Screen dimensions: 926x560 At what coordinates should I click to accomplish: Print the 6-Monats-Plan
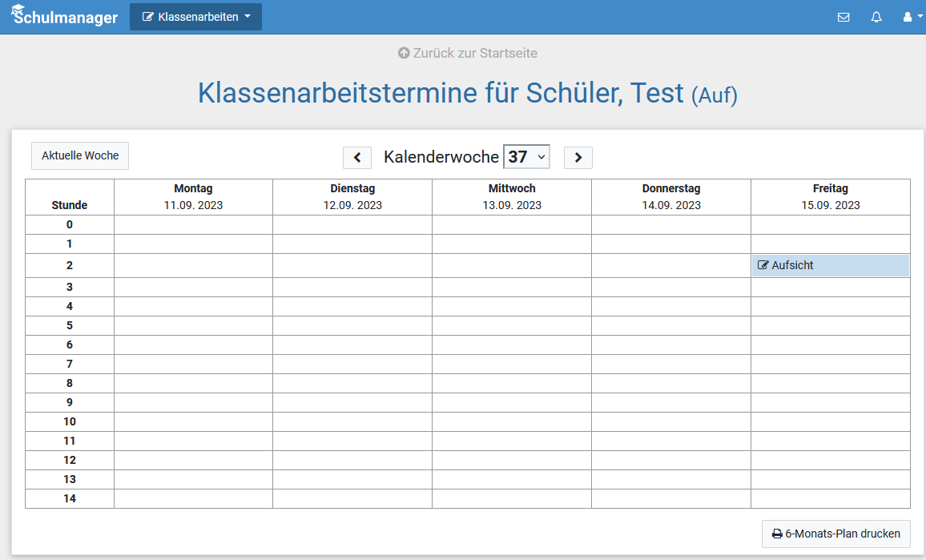[x=835, y=534]
